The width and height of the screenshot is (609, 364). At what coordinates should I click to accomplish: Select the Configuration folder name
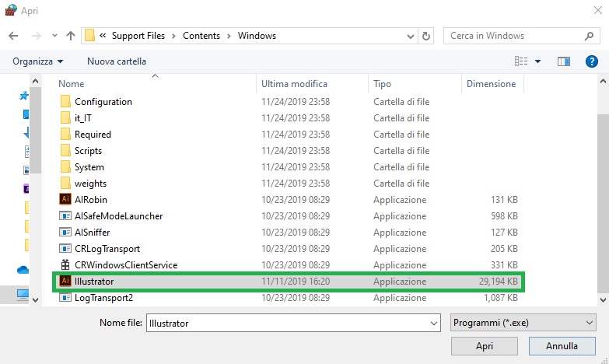[x=103, y=102]
